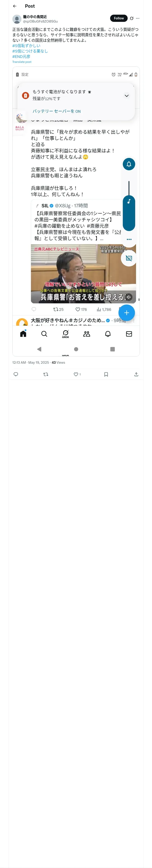Image resolution: width=152 pixels, height=868 pixels.
Task: Open hashtag #S信恥ずかしい
Action: pos(26,46)
